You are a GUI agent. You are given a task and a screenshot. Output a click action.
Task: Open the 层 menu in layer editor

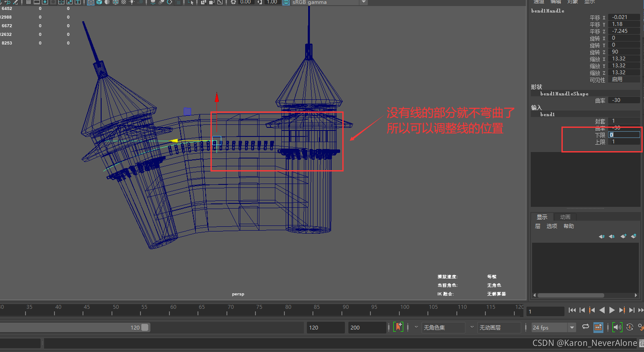538,226
